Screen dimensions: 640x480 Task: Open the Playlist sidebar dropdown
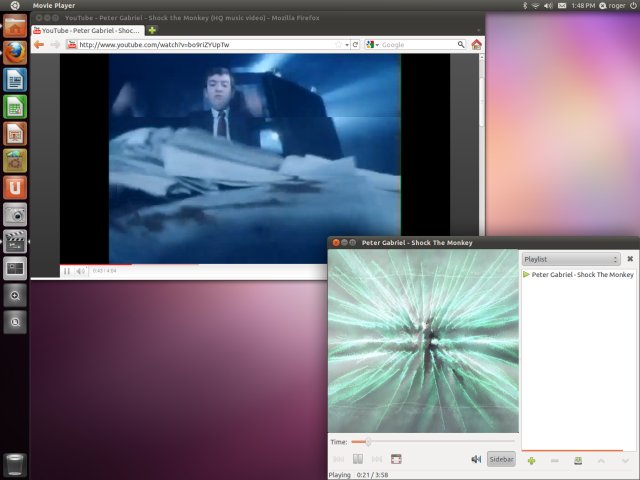click(x=571, y=259)
